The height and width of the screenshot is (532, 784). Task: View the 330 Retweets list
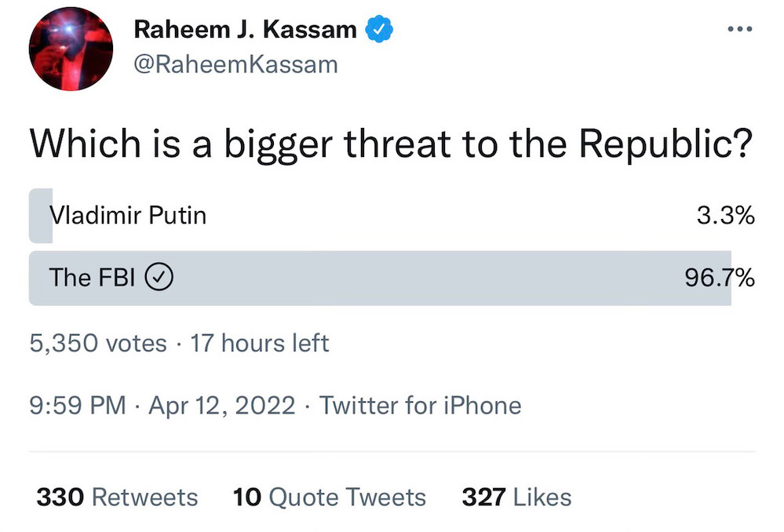117,497
